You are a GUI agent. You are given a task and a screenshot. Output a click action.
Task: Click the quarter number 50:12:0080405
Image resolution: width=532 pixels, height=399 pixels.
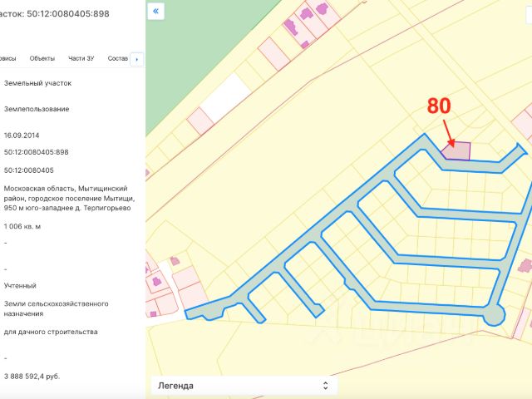29,170
